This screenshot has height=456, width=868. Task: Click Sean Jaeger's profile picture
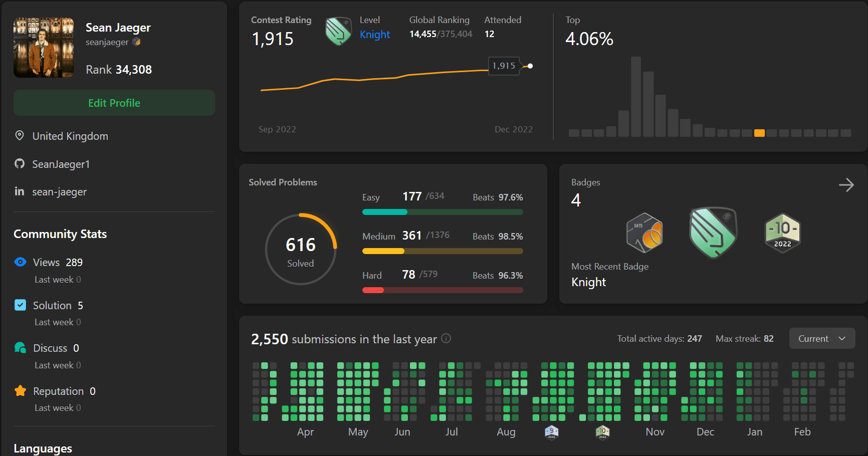point(44,47)
